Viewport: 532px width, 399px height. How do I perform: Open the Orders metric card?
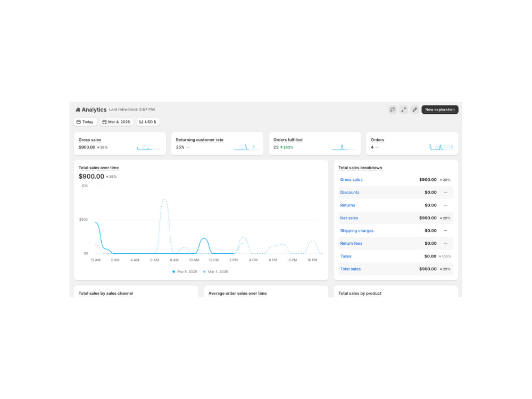[412, 144]
